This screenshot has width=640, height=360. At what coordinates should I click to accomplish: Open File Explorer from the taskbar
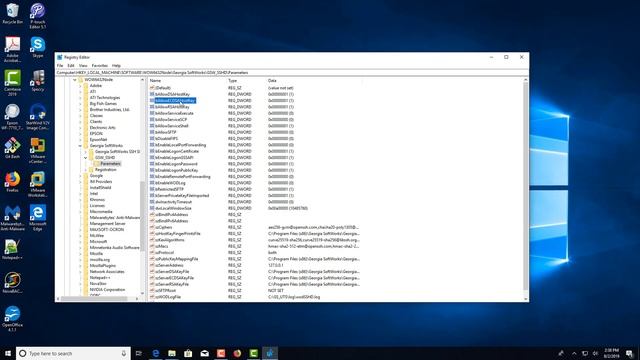coord(172,353)
